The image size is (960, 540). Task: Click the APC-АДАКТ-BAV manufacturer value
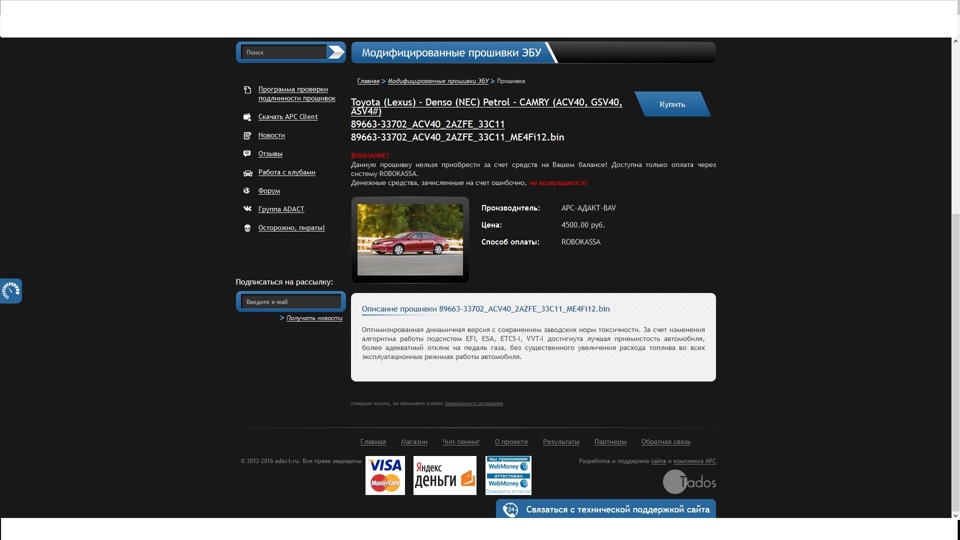pos(588,208)
